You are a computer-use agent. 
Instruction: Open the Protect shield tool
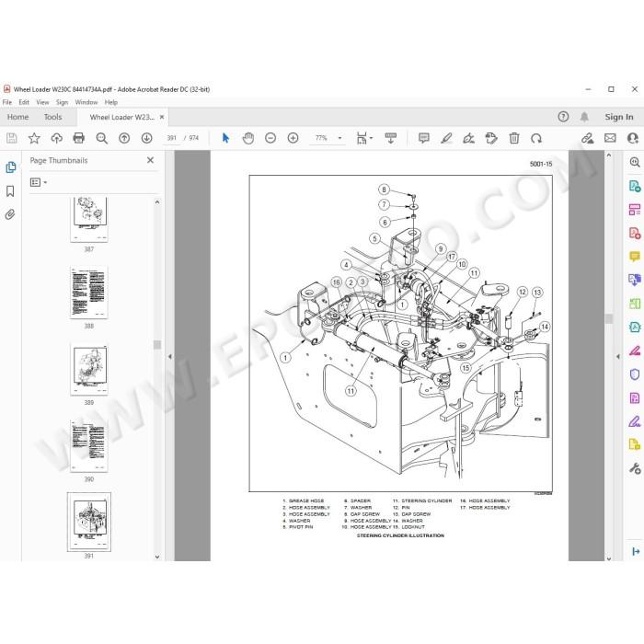(635, 374)
